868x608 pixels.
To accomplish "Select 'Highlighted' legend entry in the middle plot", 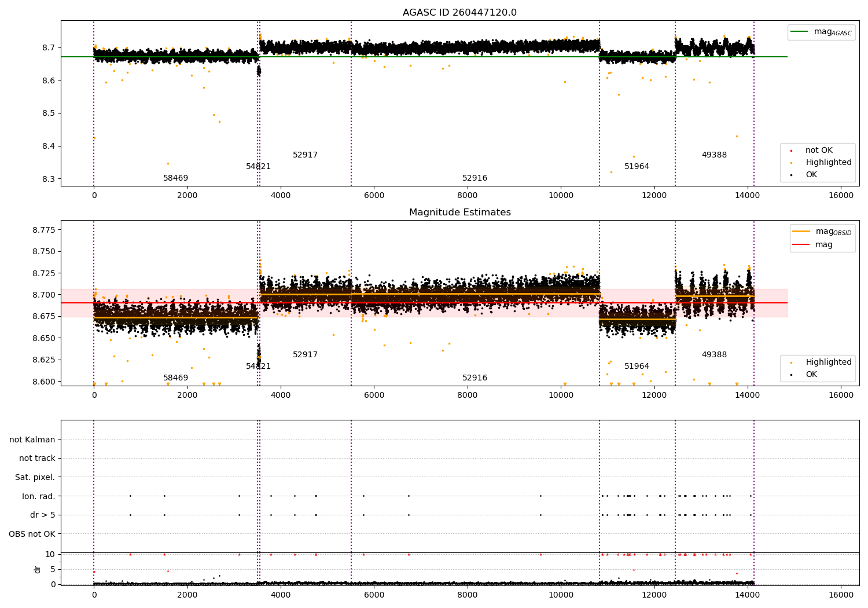I will pyautogui.click(x=829, y=362).
